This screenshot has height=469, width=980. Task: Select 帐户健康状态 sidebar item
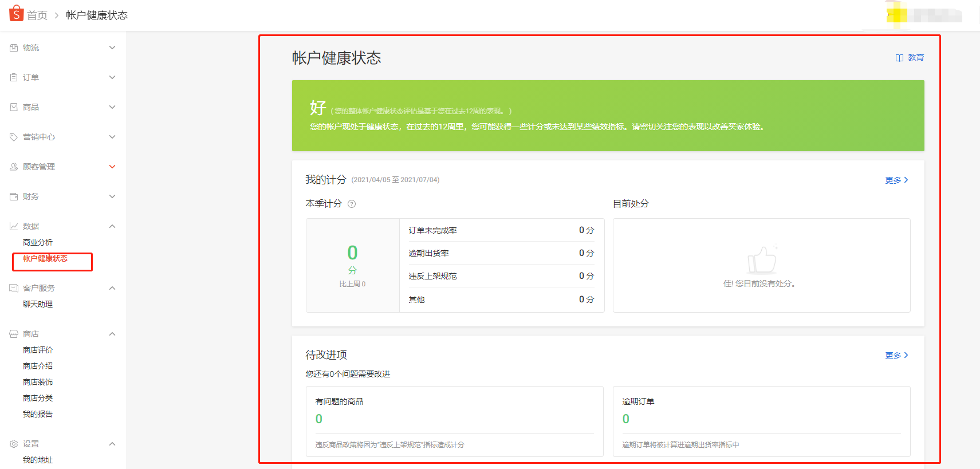click(45, 258)
